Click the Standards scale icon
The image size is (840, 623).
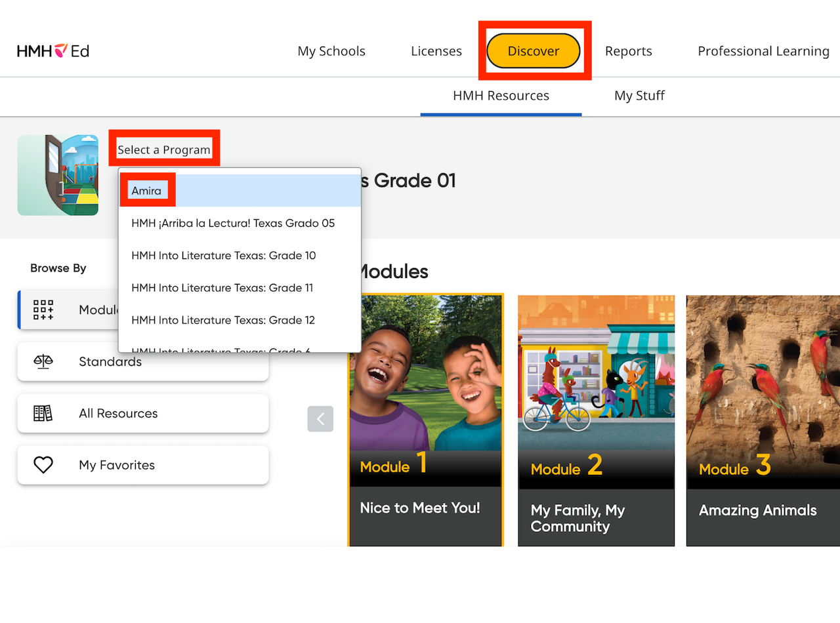coord(43,361)
